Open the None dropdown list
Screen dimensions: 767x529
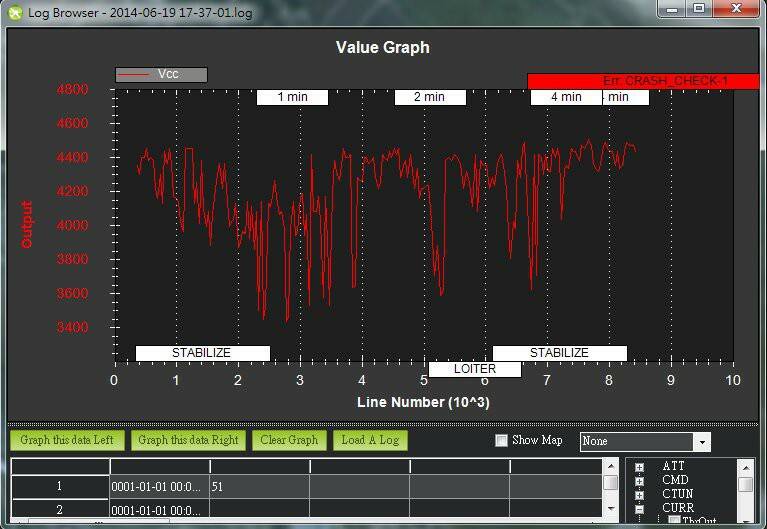[x=702, y=442]
